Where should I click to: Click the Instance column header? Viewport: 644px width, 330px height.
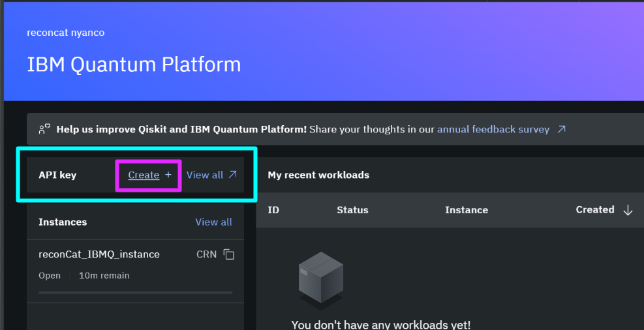pos(467,210)
